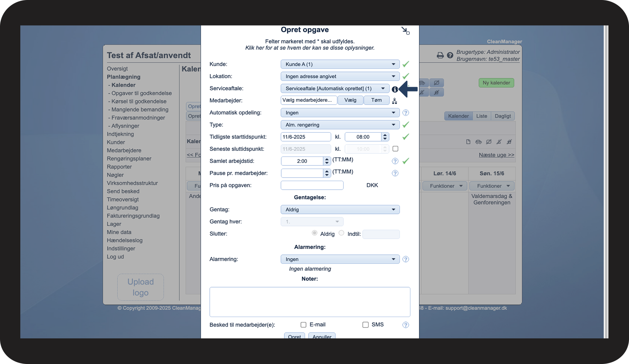
Task: Open the Type dropdown showing Alm. rengøring
Action: click(340, 125)
